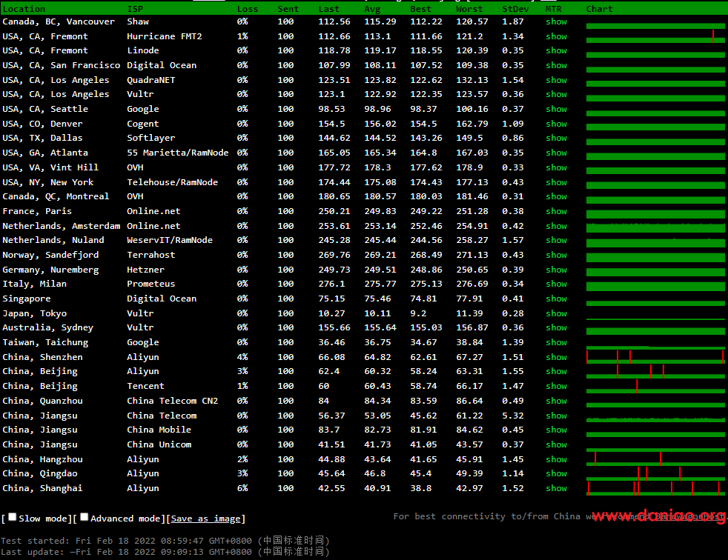This screenshot has height=560, width=728.
Task: Show MTR for Beijing Aliyun
Action: tap(556, 371)
